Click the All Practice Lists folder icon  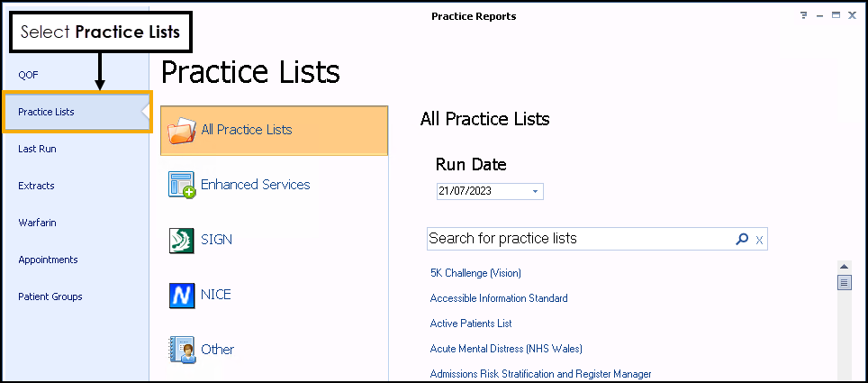(183, 130)
